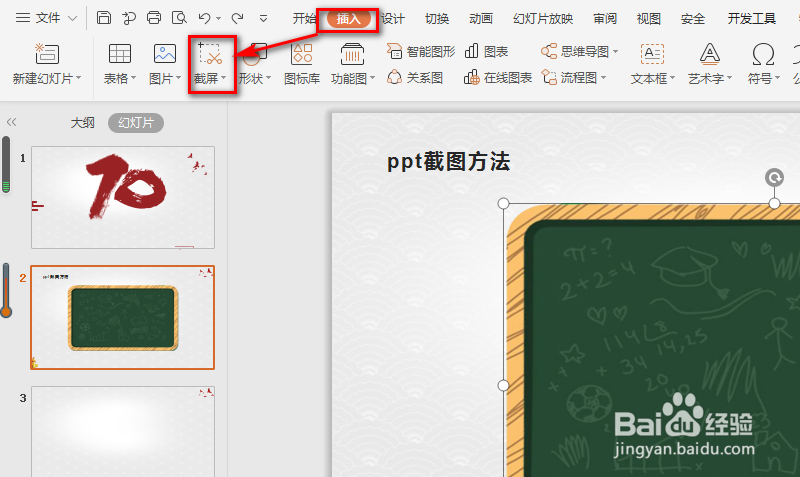The width and height of the screenshot is (800, 477).
Task: Collapse the slide panel with double chevron
Action: [x=11, y=122]
